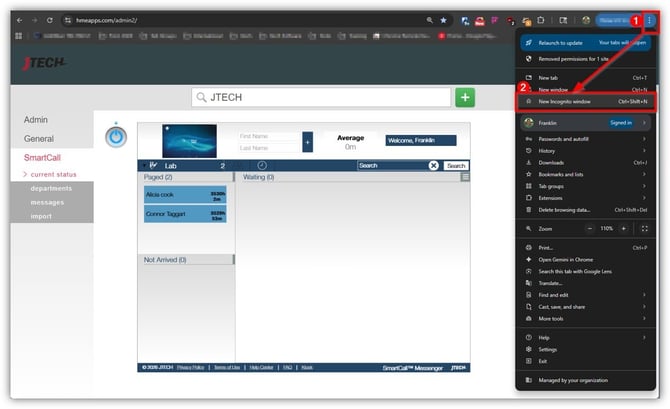The height and width of the screenshot is (409, 670).
Task: Bookmark this page with the star icon
Action: click(444, 20)
